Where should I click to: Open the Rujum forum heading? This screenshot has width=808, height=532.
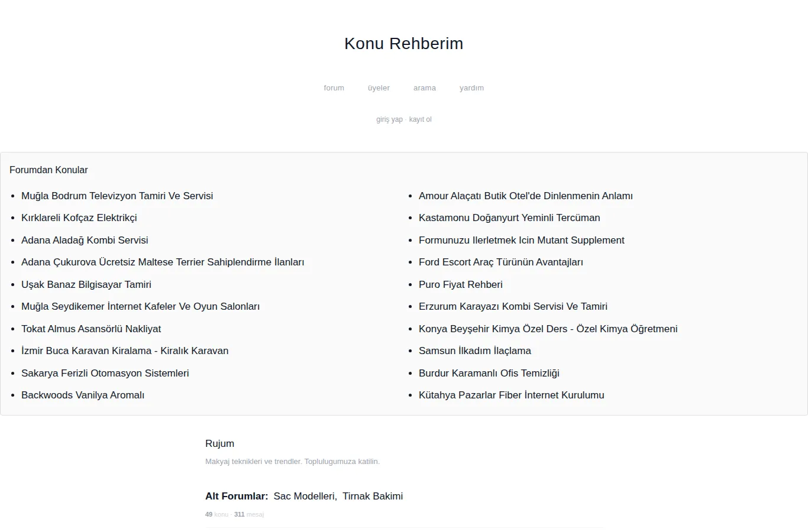coord(219,443)
